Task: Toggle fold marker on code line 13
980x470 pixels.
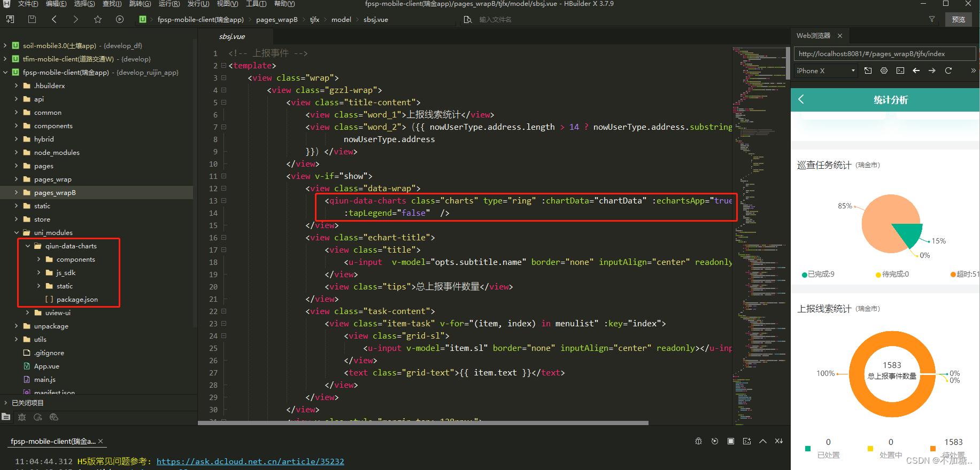Action: pyautogui.click(x=224, y=201)
